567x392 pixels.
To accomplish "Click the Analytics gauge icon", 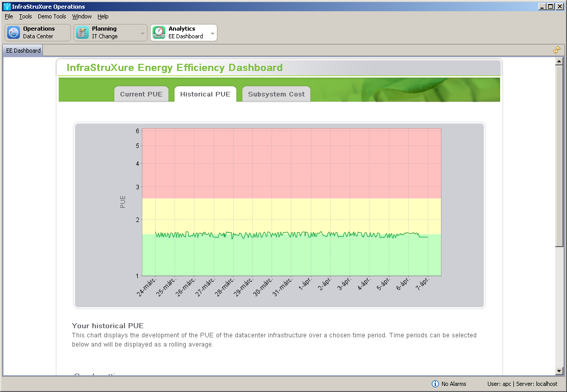I will click(159, 33).
